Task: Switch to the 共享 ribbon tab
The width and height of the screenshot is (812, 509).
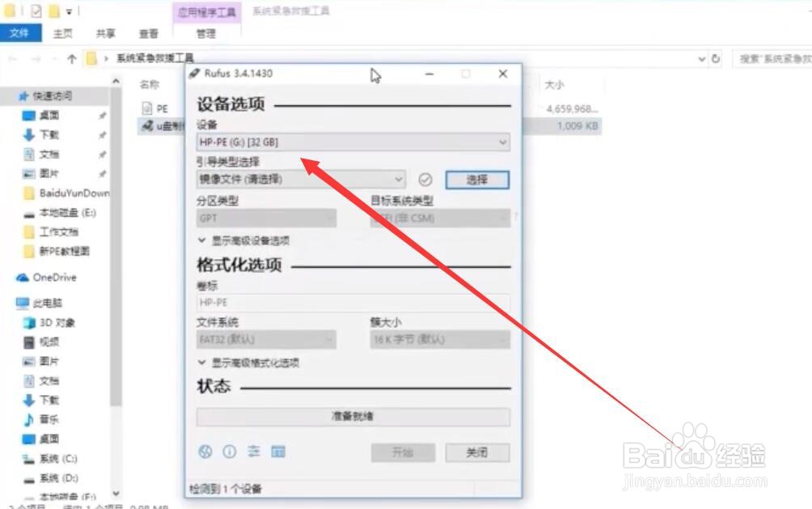Action: [x=106, y=34]
